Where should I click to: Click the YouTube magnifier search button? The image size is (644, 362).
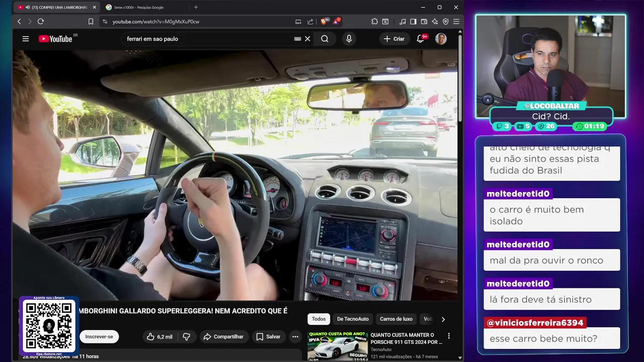point(325,39)
